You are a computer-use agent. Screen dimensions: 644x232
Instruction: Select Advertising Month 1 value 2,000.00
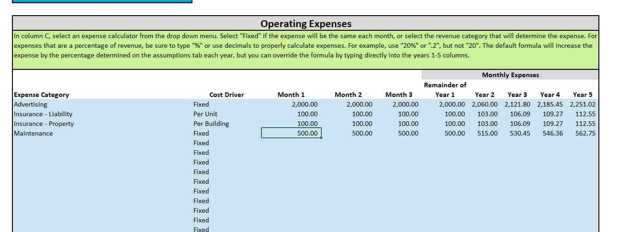click(x=291, y=104)
